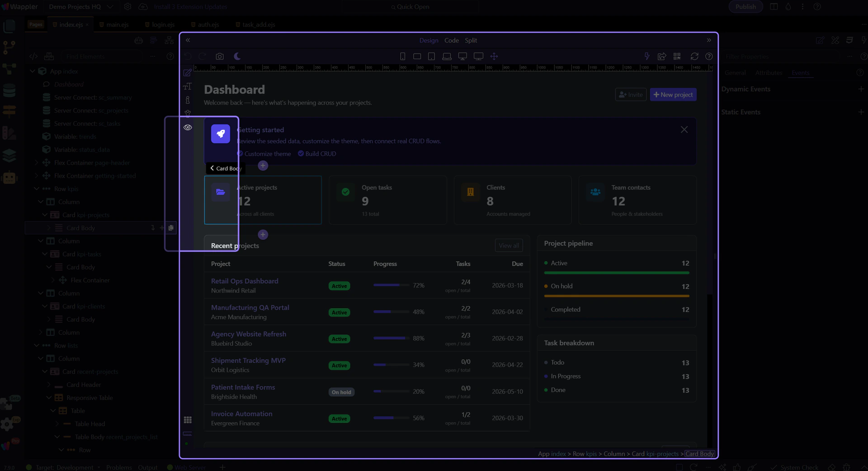Click the grid icon on left design strip

[188, 420]
